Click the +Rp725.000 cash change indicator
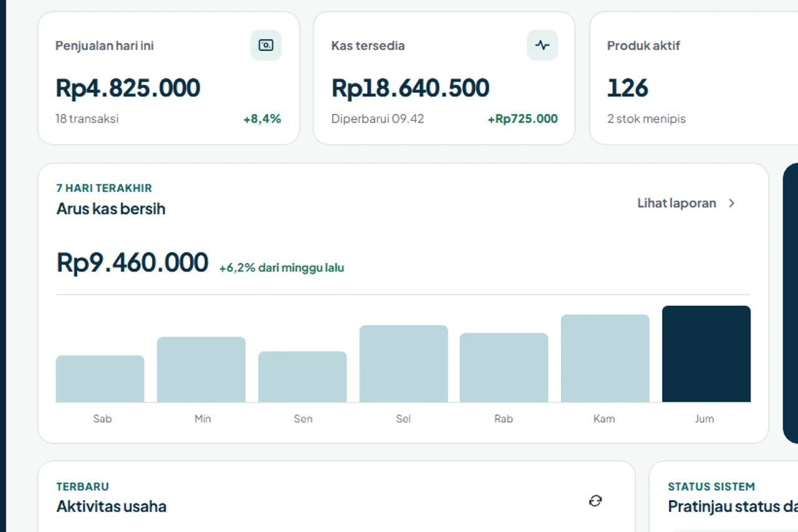This screenshot has width=798, height=532. [522, 119]
